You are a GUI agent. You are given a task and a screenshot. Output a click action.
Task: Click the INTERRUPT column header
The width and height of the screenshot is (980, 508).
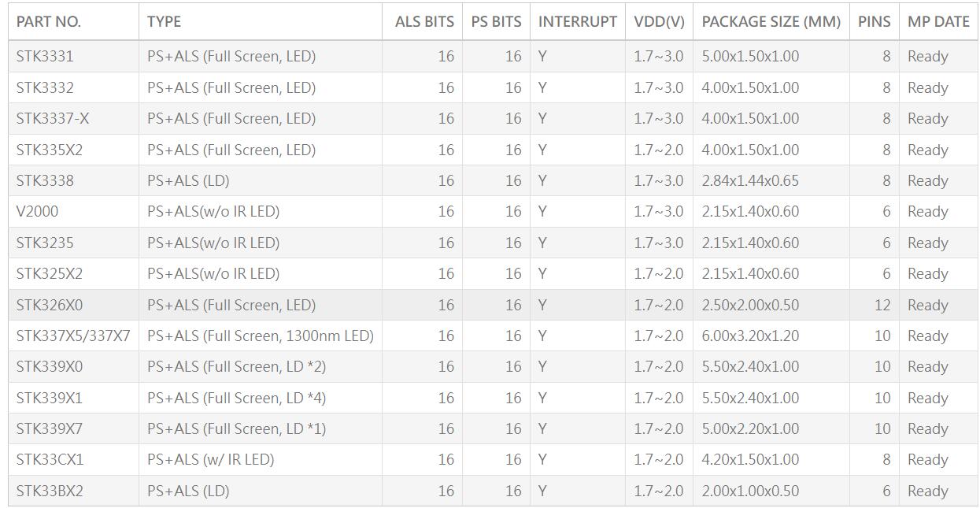click(x=577, y=22)
